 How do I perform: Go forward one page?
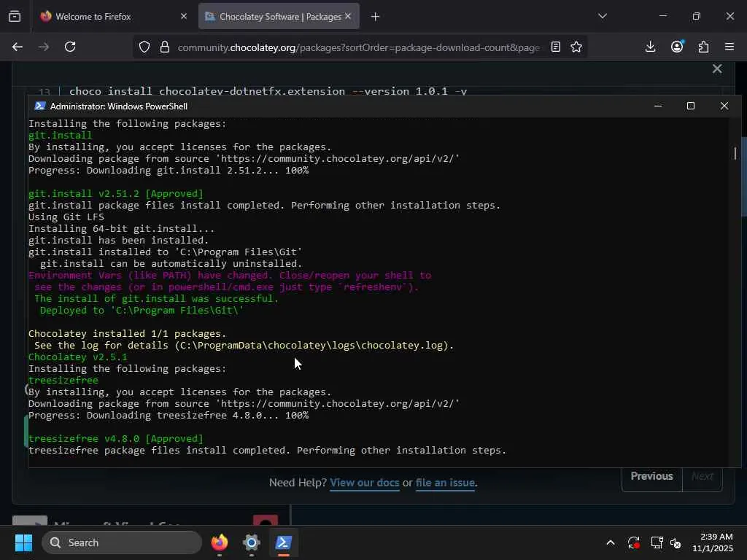tap(44, 47)
